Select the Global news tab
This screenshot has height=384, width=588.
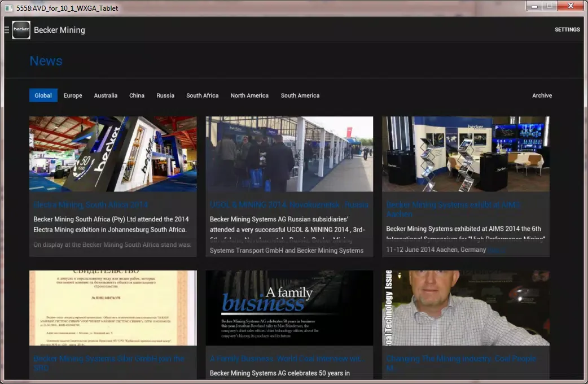click(43, 95)
